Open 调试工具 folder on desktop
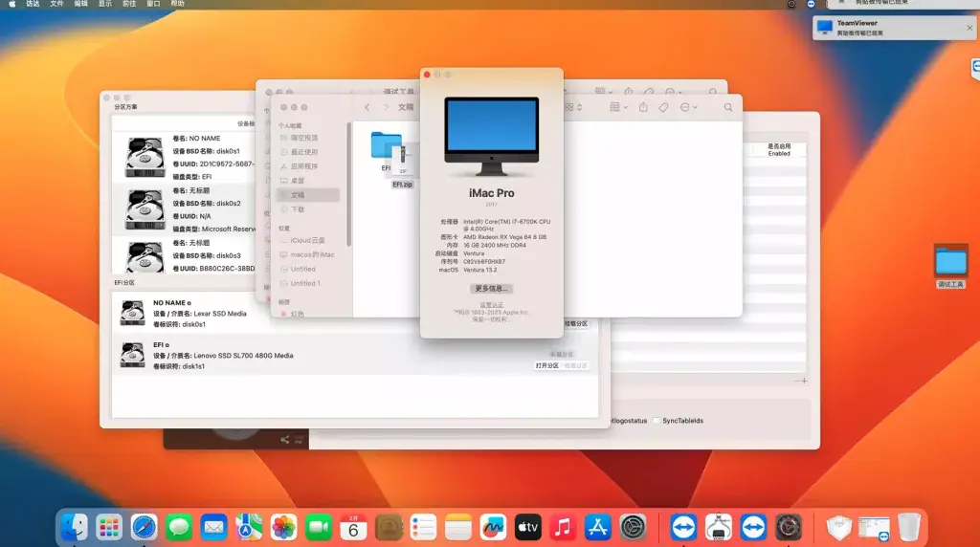This screenshot has width=980, height=547. [950, 266]
